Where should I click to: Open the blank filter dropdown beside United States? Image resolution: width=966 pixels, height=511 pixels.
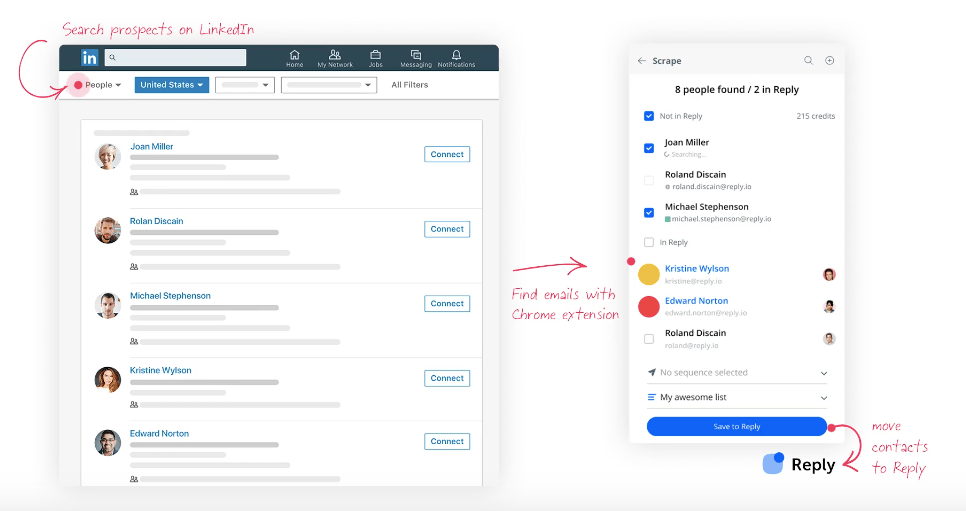(245, 85)
